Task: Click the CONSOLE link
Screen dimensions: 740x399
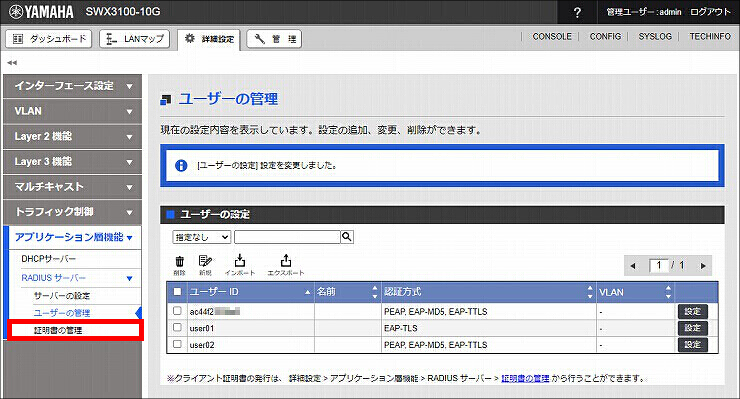Action: 552,36
